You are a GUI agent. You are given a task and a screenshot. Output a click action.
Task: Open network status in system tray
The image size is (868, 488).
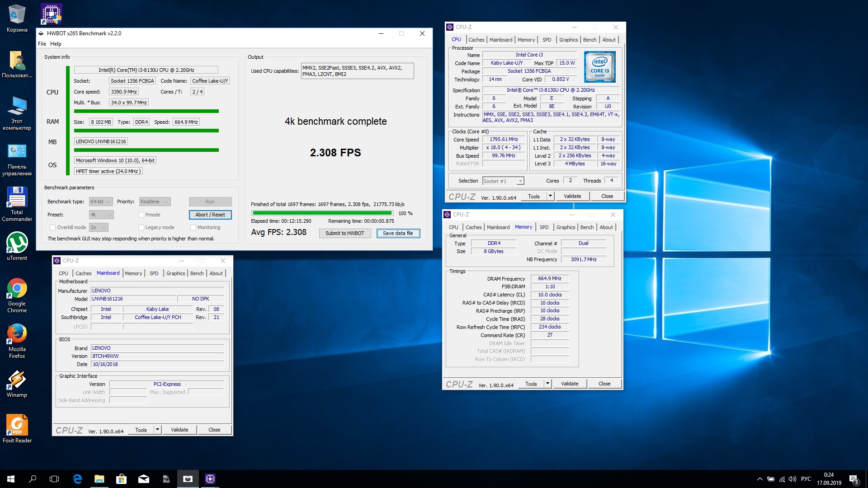pos(782,479)
